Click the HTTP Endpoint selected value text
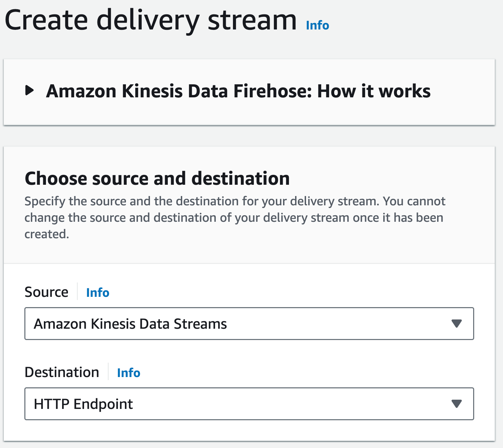The width and height of the screenshot is (503, 448). [83, 404]
